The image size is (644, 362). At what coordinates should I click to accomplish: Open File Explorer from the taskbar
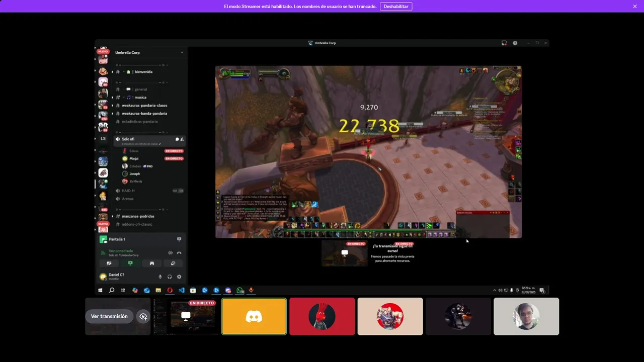[x=158, y=291]
